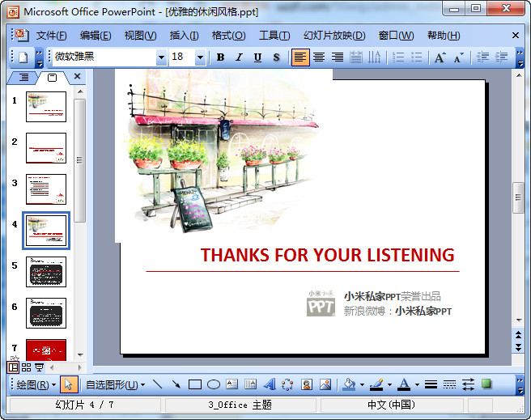Toggle bold formatting in toolbar
This screenshot has width=531, height=420.
tap(220, 57)
